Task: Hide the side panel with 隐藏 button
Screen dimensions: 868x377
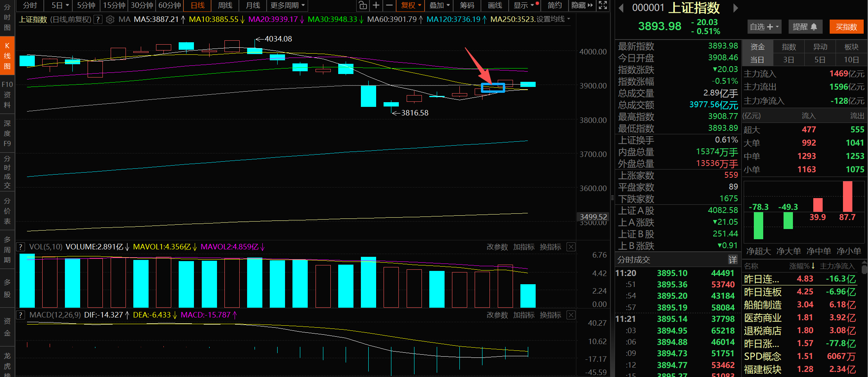Action: point(582,5)
